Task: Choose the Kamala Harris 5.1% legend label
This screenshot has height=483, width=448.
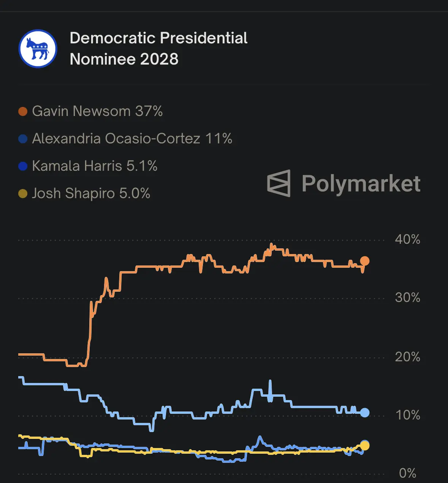Action: coord(95,166)
